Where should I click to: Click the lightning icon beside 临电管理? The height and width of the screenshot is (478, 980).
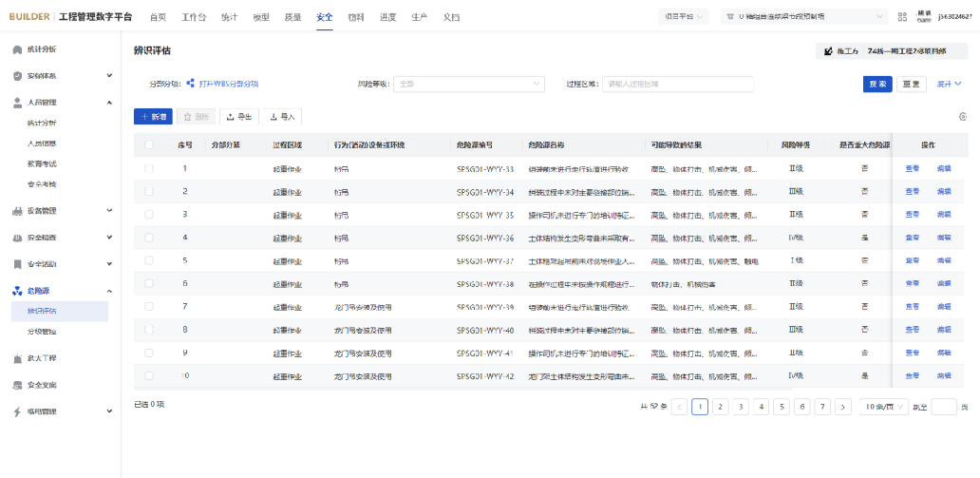[x=18, y=411]
